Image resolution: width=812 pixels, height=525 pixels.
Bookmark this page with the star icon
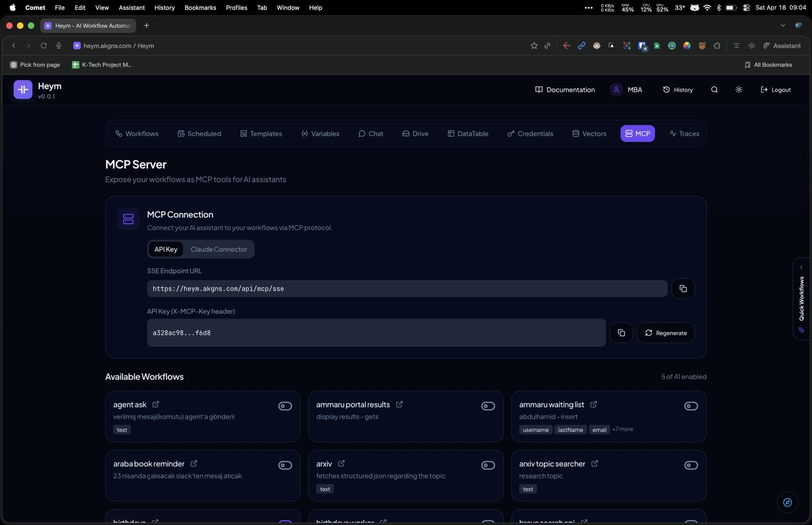534,46
